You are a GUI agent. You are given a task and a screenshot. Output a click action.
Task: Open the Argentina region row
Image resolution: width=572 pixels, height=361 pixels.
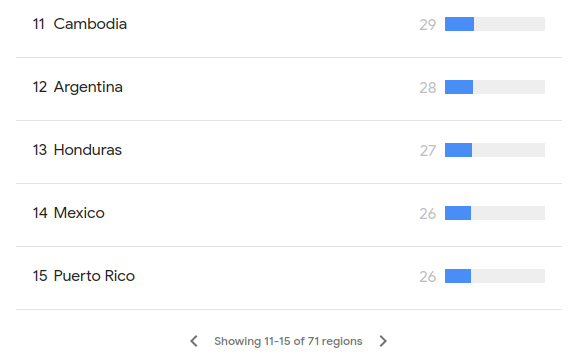(x=289, y=87)
